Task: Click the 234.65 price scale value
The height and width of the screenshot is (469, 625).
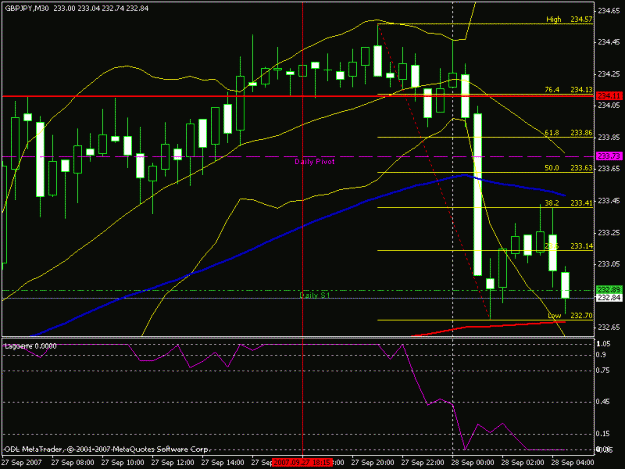Action: click(x=609, y=10)
